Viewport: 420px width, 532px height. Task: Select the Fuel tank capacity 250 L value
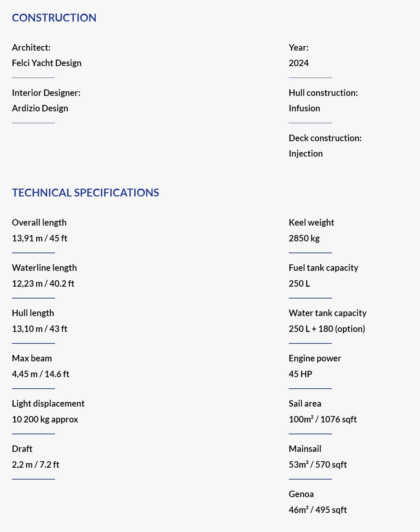pos(299,283)
